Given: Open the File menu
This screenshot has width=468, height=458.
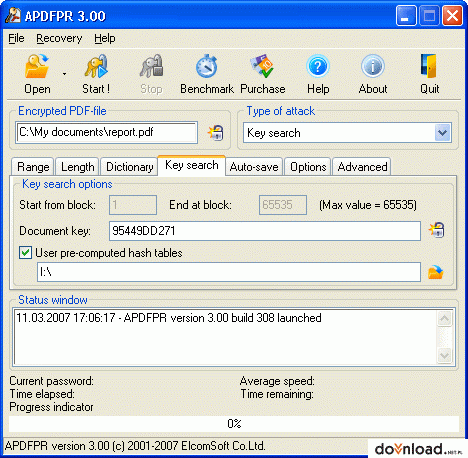Looking at the screenshot, I should [x=16, y=38].
